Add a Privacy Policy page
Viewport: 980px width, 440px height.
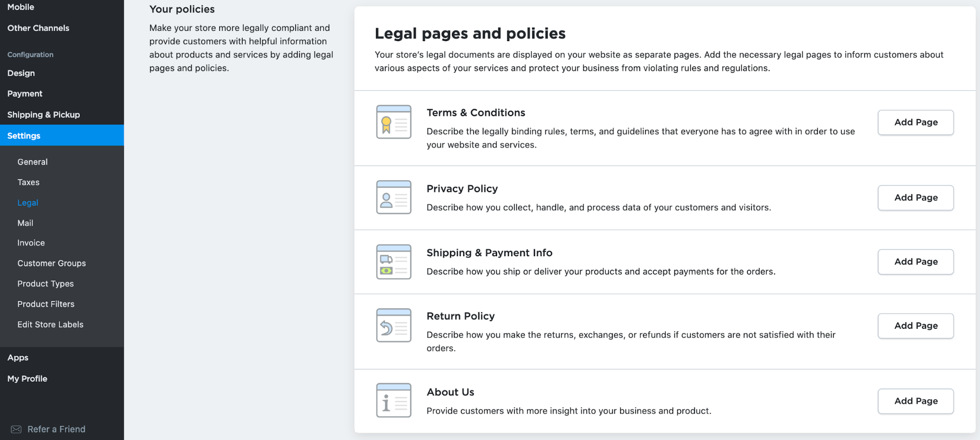(915, 198)
